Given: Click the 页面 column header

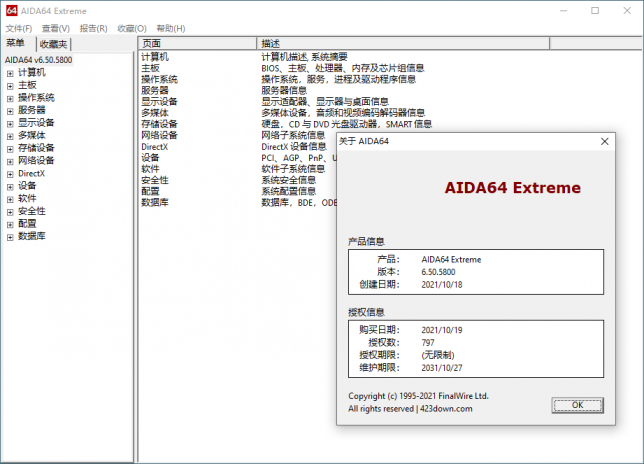Looking at the screenshot, I should pyautogui.click(x=198, y=43).
